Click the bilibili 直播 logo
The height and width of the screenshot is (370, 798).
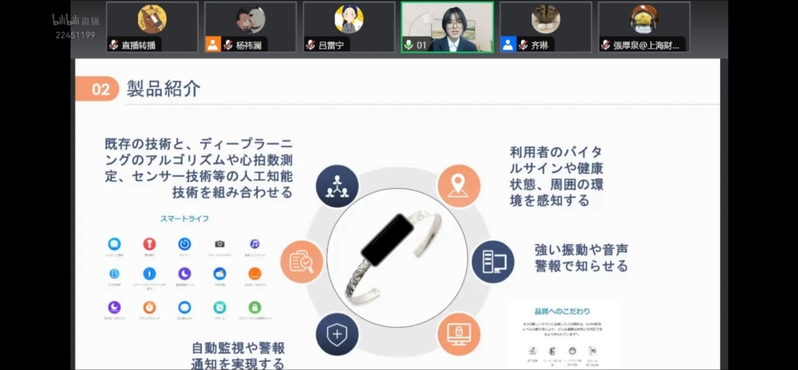pos(75,20)
